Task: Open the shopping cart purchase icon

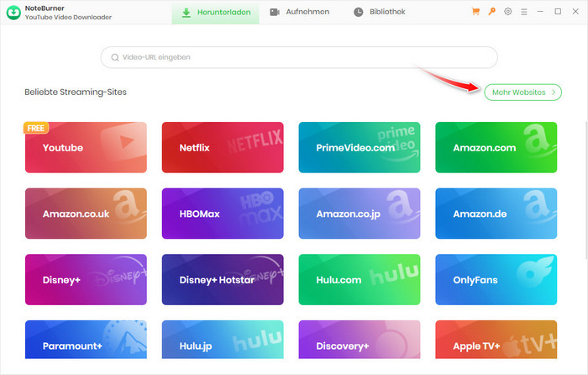Action: click(475, 12)
